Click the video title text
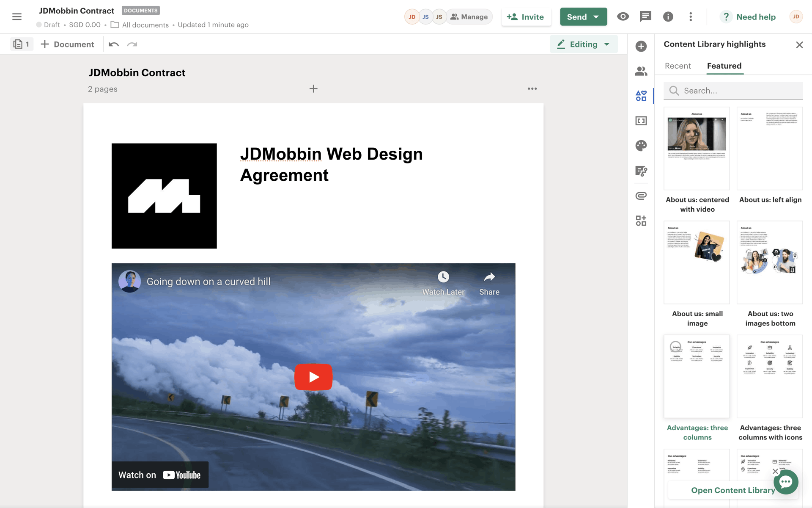Image resolution: width=812 pixels, height=508 pixels. pos(208,282)
